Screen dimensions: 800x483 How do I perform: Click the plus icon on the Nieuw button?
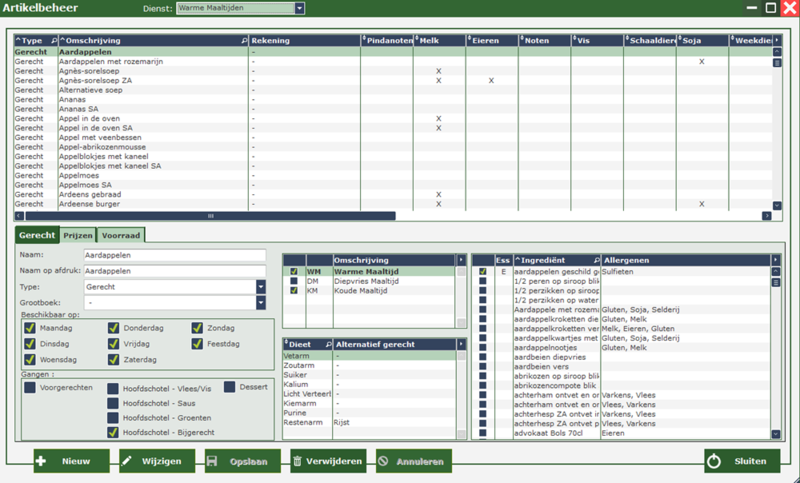click(x=41, y=461)
